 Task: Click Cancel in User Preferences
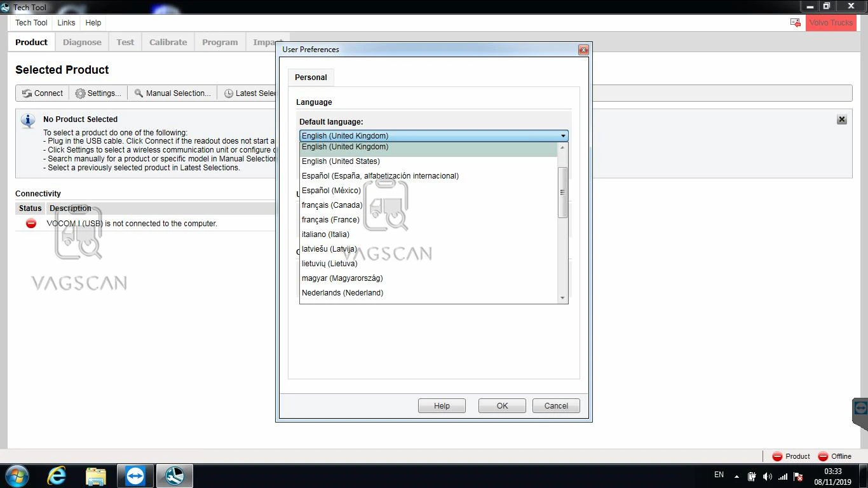point(556,405)
